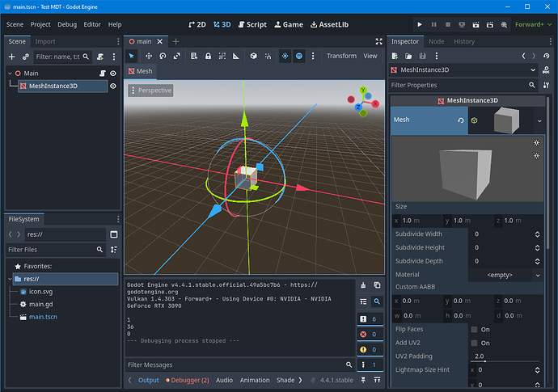
Task: Open sun and environment settings dots
Action: pyautogui.click(x=313, y=56)
